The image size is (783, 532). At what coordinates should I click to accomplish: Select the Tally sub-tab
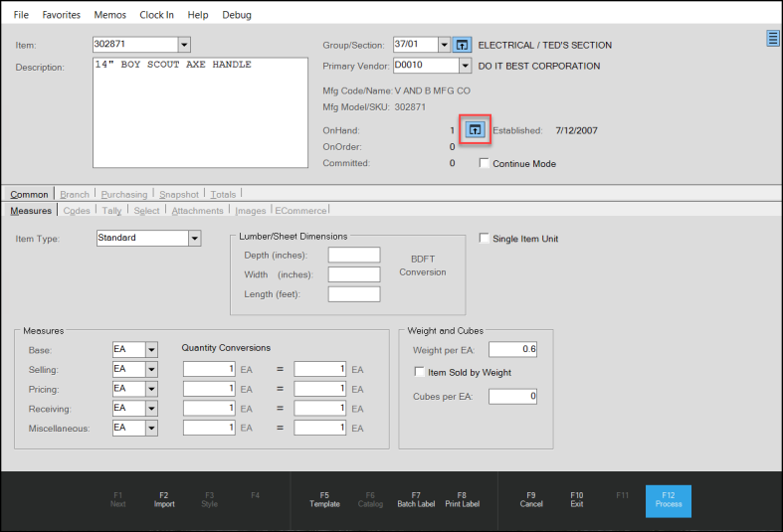click(111, 211)
